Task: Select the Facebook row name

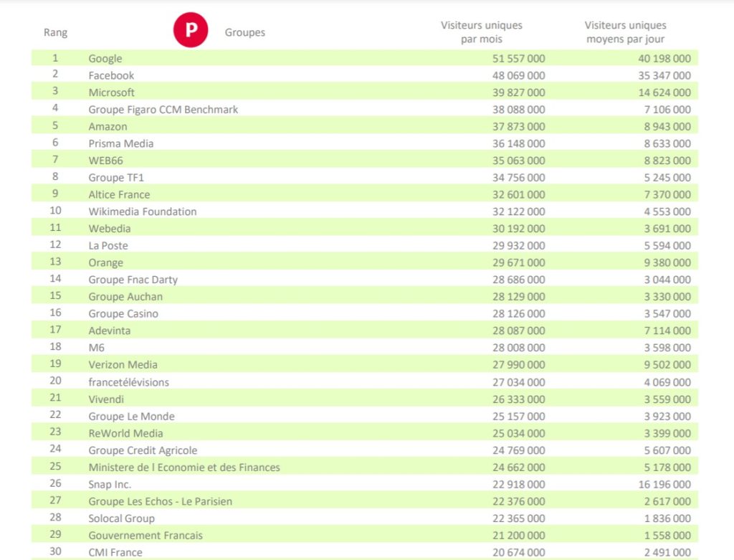Action: [111, 75]
